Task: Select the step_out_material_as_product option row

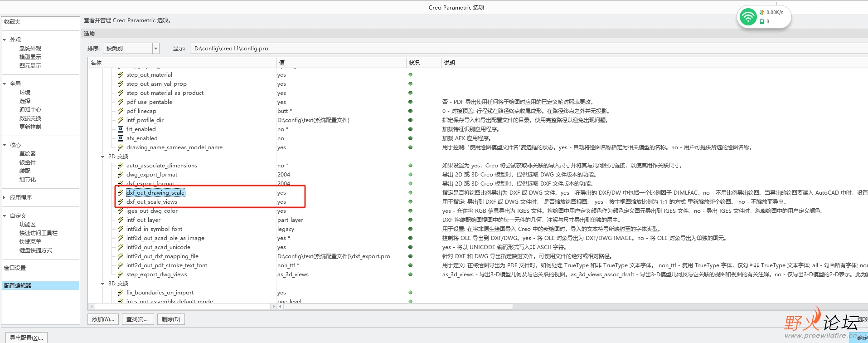Action: point(165,93)
